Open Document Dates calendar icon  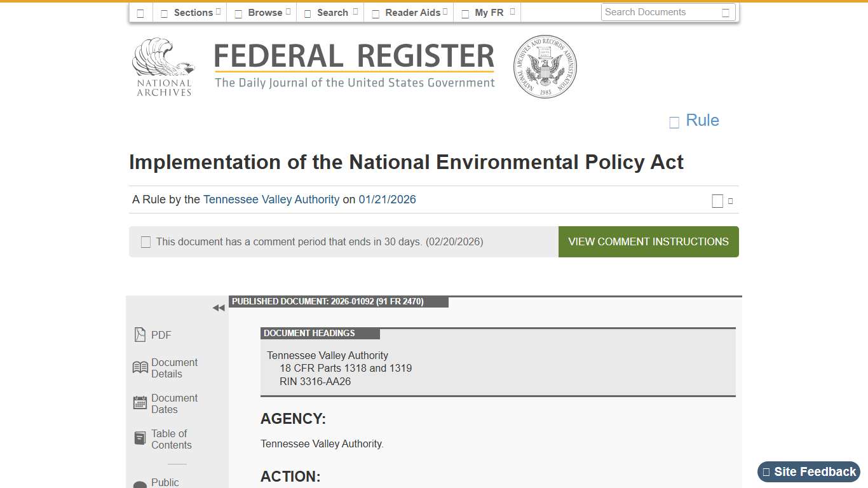click(140, 402)
